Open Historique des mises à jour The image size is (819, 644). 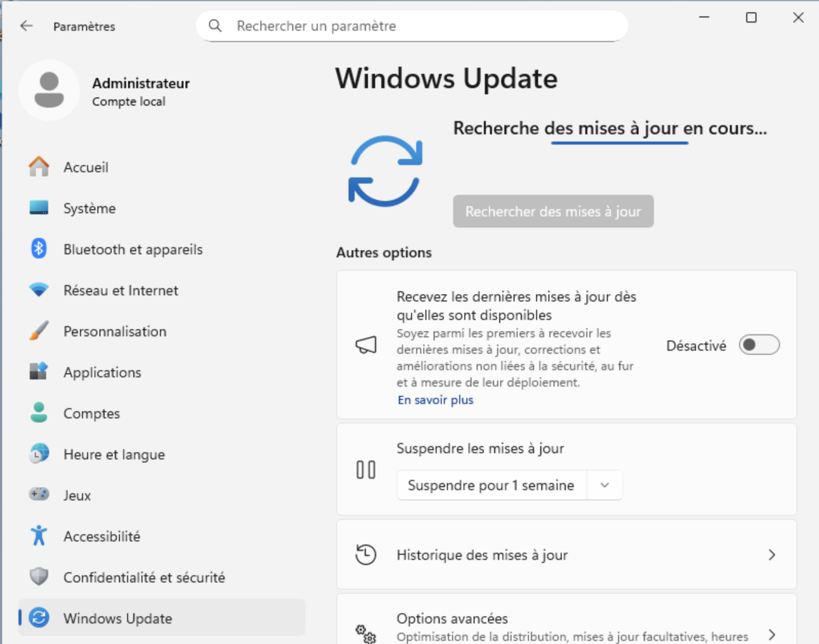pyautogui.click(x=566, y=555)
